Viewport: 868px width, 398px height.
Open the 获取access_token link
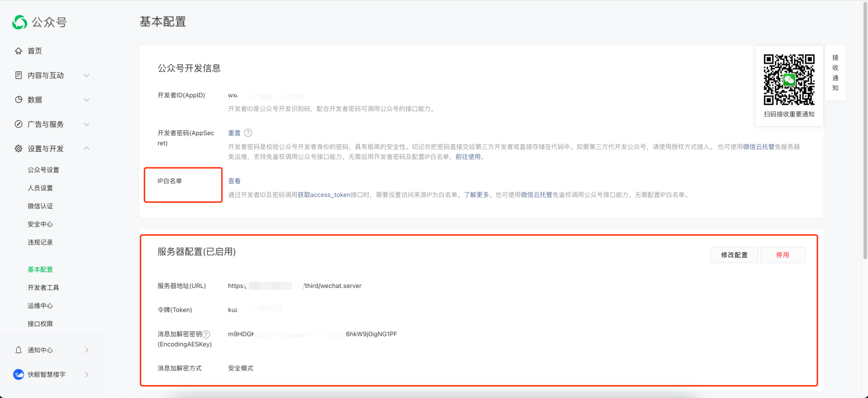pos(324,195)
